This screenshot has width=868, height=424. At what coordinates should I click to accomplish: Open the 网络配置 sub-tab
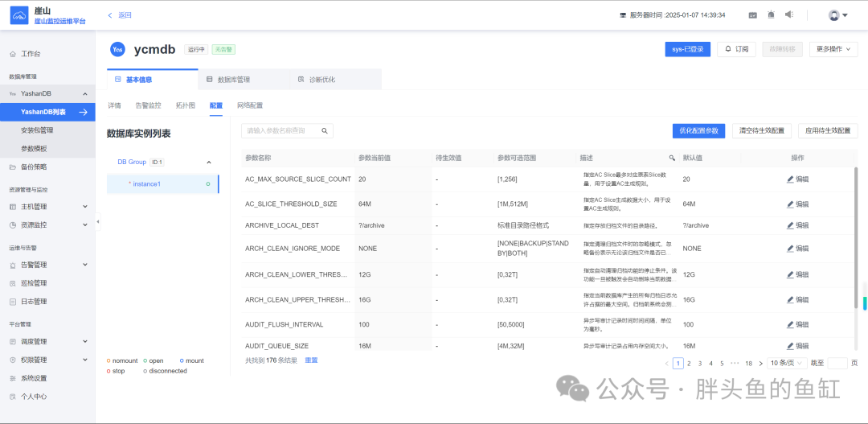(x=250, y=105)
